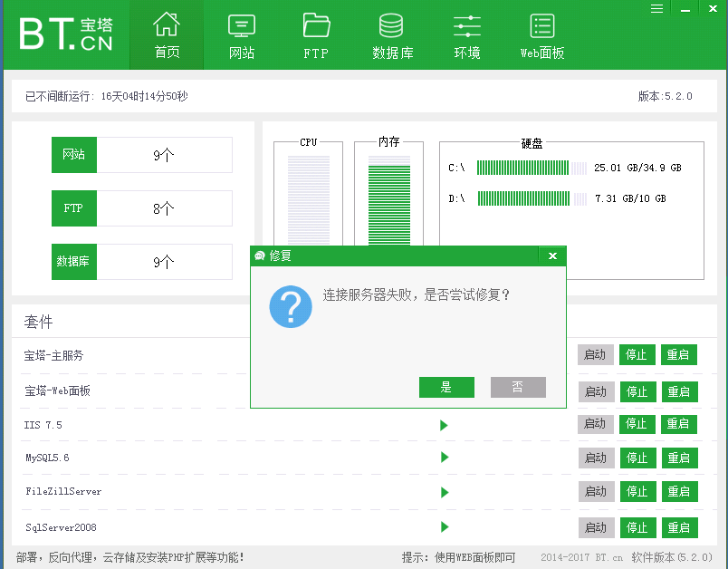
Task: Stop the IIS 7.5 service
Action: pos(637,424)
